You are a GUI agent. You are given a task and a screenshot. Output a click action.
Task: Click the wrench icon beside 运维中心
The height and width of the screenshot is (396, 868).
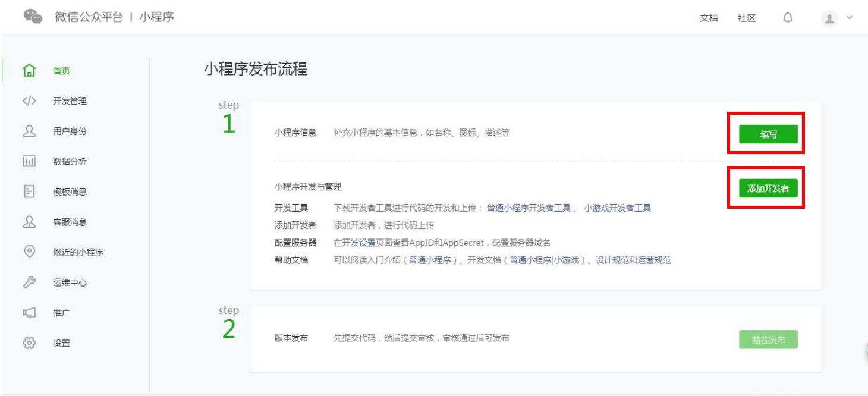tap(29, 282)
